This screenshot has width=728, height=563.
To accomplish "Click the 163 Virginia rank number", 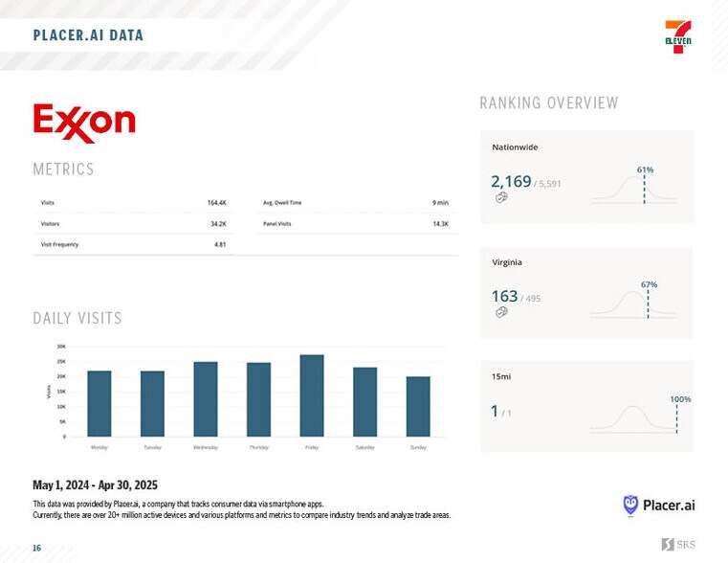I will (504, 297).
